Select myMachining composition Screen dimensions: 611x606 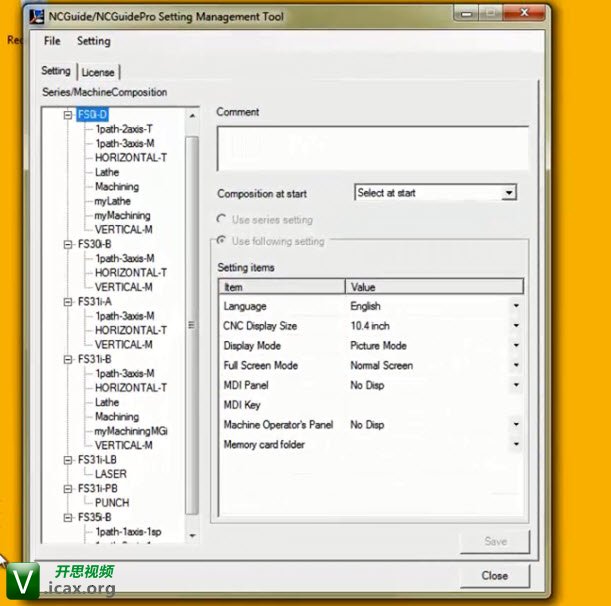click(122, 216)
